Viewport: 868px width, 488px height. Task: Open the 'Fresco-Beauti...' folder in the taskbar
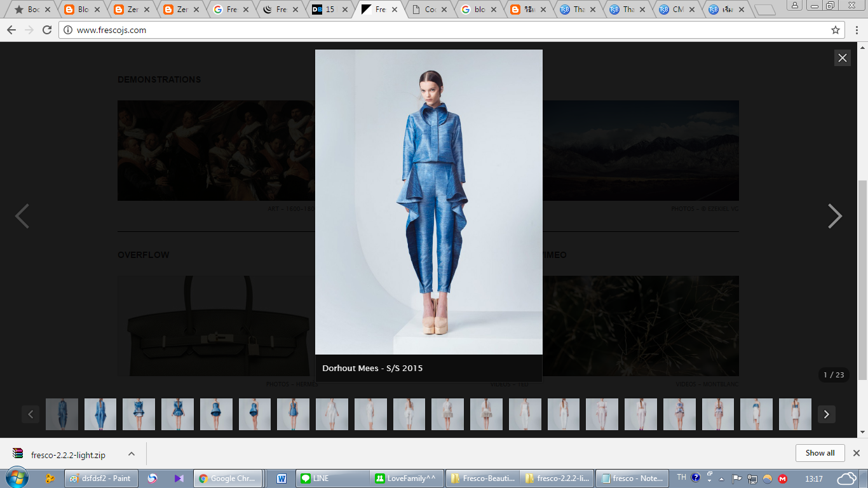tap(482, 478)
